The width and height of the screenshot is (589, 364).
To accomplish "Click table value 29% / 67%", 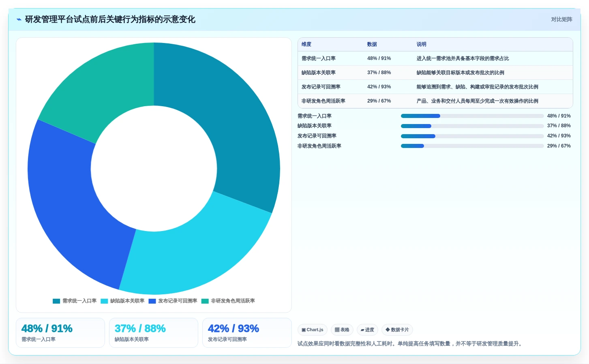I will pos(379,101).
